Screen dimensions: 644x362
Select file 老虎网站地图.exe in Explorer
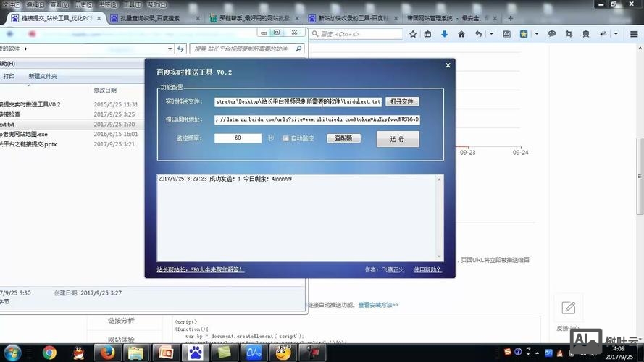point(24,134)
